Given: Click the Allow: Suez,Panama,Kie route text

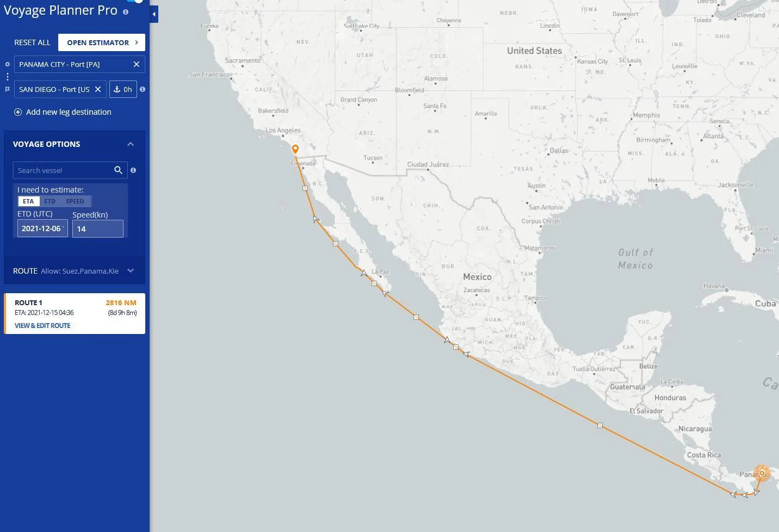Looking at the screenshot, I should pos(79,271).
